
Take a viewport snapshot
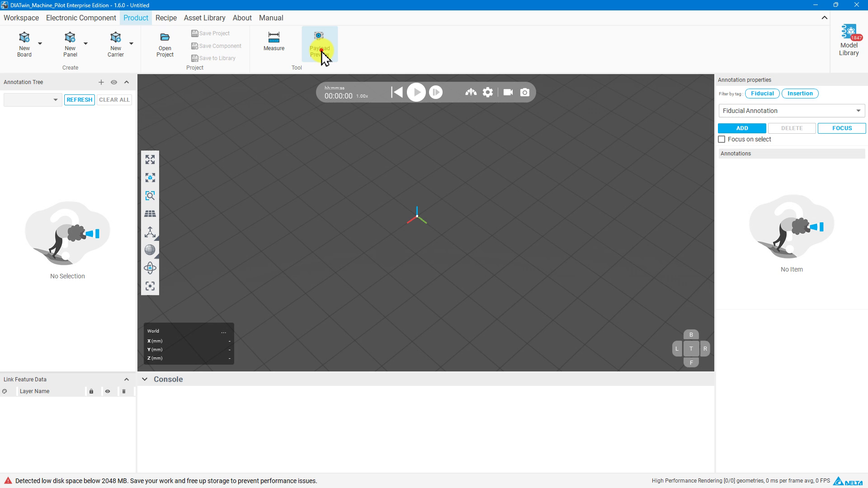525,92
